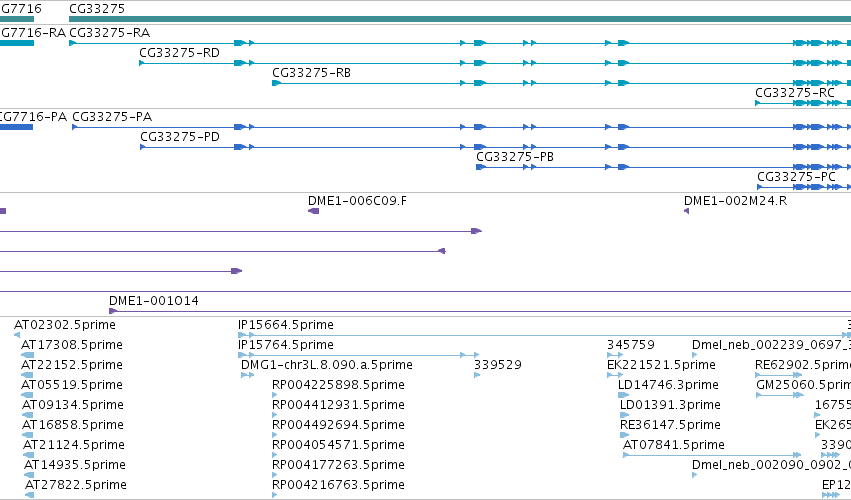Click the 339529 arrow glyph
Viewport: 851px width, 500px height.
477,375
